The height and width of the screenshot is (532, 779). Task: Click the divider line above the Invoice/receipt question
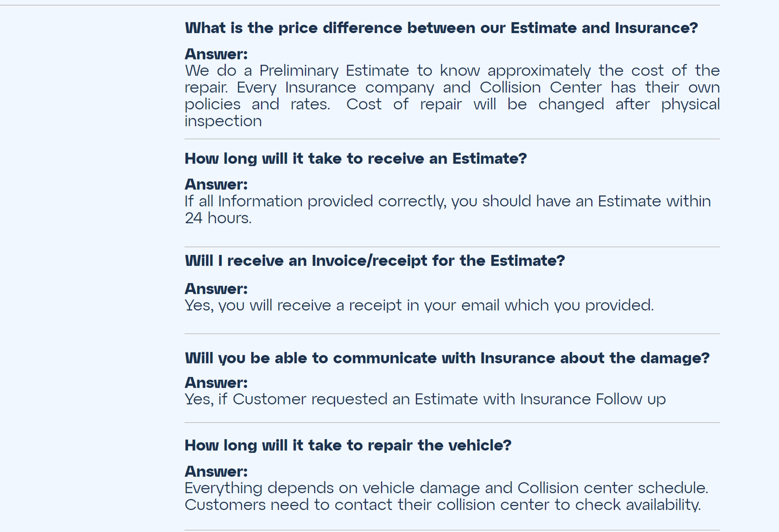coord(452,247)
